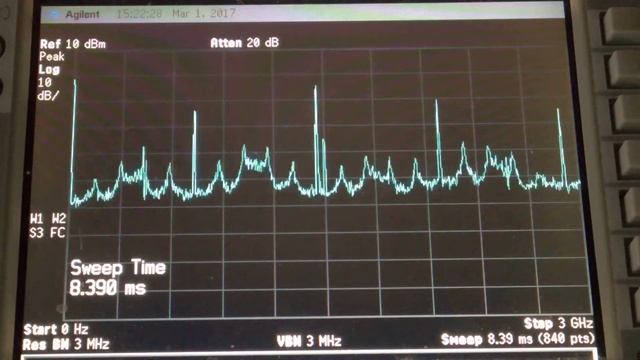
Task: Select the Peak detector mode label
Action: (52, 57)
